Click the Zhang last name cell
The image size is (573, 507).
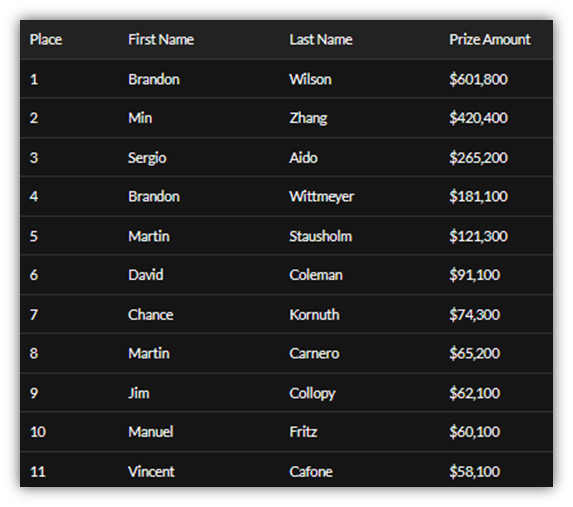[308, 118]
